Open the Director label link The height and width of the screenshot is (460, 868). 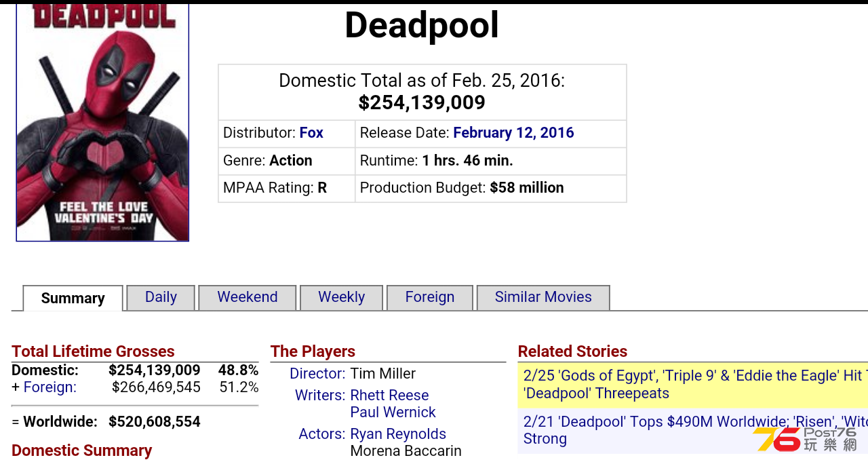[317, 374]
